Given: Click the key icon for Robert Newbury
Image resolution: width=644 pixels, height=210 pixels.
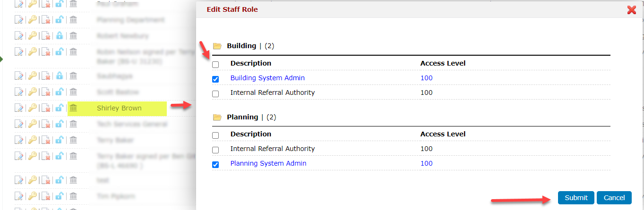Looking at the screenshot, I should (32, 36).
